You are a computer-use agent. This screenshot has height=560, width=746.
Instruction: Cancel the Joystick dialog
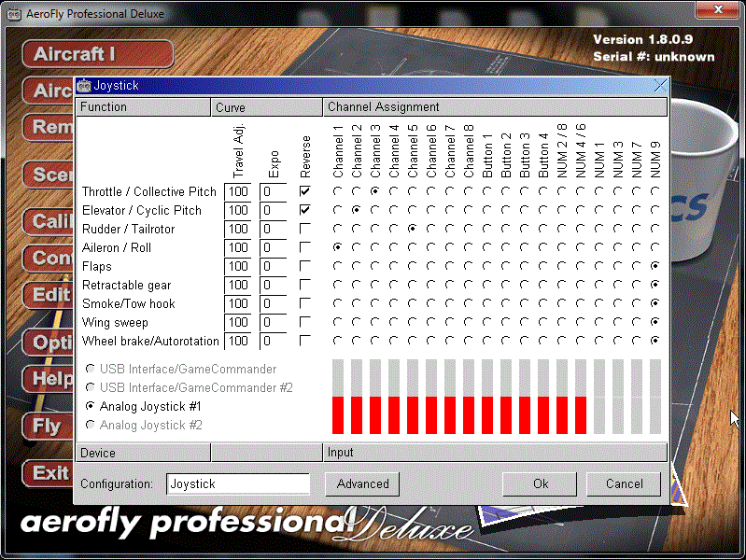click(624, 483)
